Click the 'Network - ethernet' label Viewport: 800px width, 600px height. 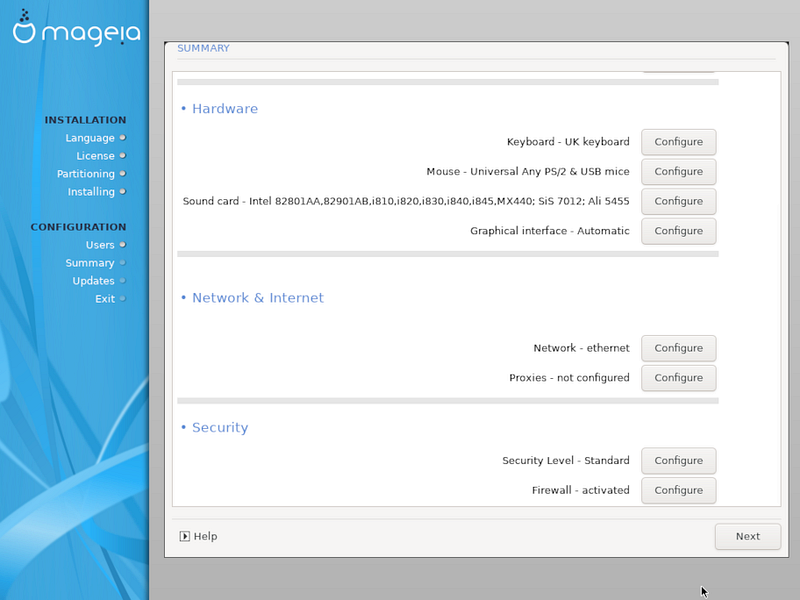click(581, 348)
